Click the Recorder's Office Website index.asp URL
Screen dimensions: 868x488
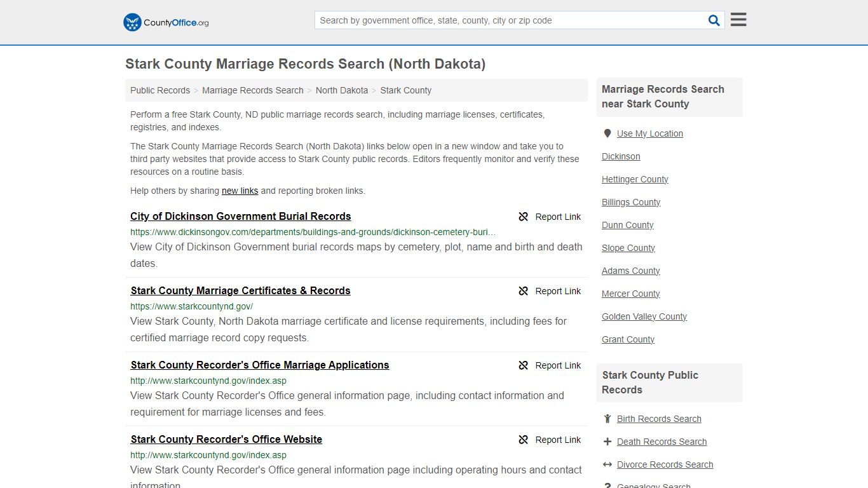tap(208, 456)
